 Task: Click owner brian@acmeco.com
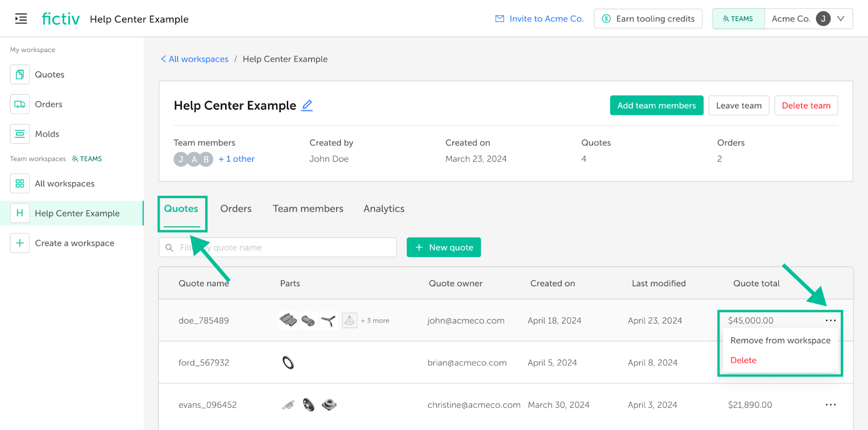click(467, 363)
